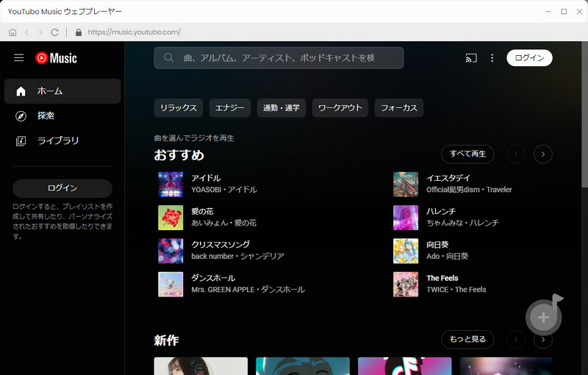Click the 新作 section heading

(167, 340)
